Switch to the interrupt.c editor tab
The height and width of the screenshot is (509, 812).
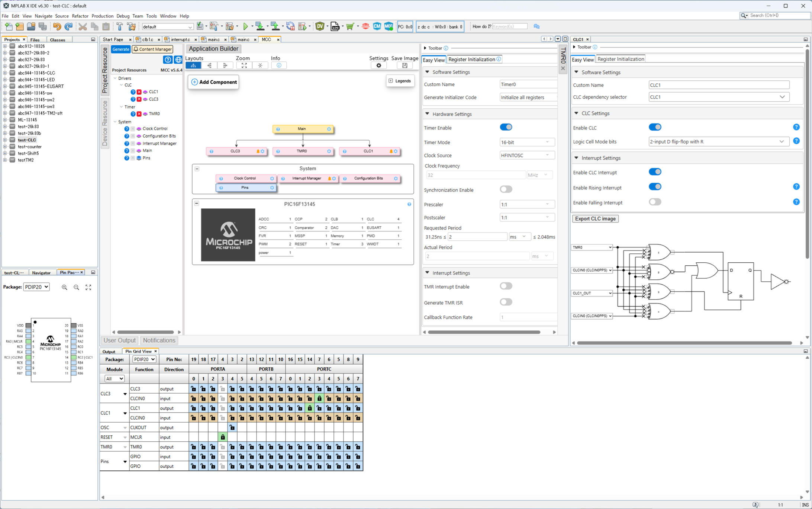tap(181, 39)
